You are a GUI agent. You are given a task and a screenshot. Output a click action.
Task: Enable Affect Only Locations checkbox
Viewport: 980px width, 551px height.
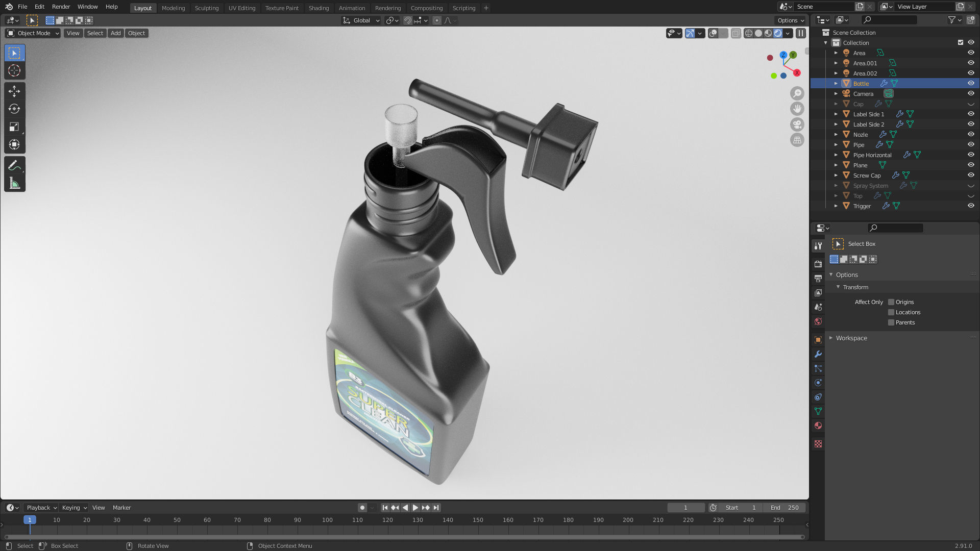point(891,312)
